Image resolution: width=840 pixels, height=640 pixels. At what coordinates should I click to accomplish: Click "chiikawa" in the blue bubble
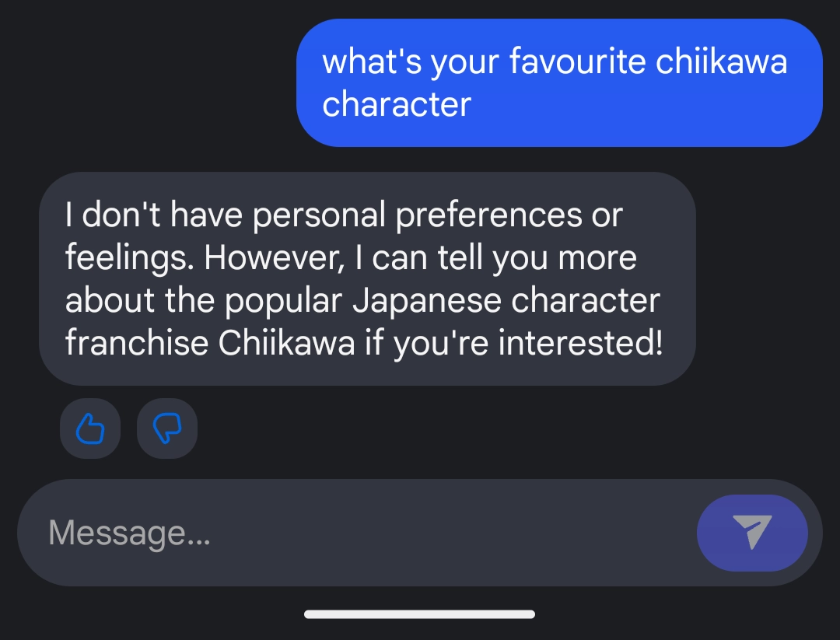pos(721,61)
